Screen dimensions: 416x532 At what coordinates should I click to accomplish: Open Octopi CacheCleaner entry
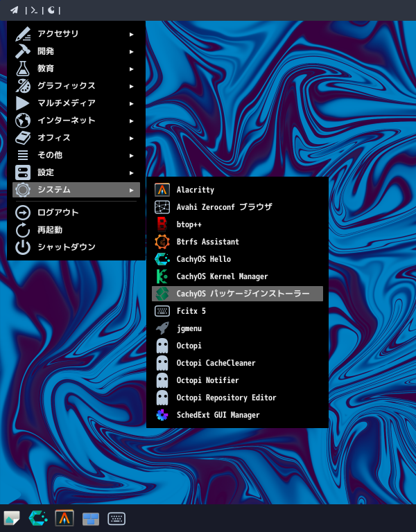[237, 363]
